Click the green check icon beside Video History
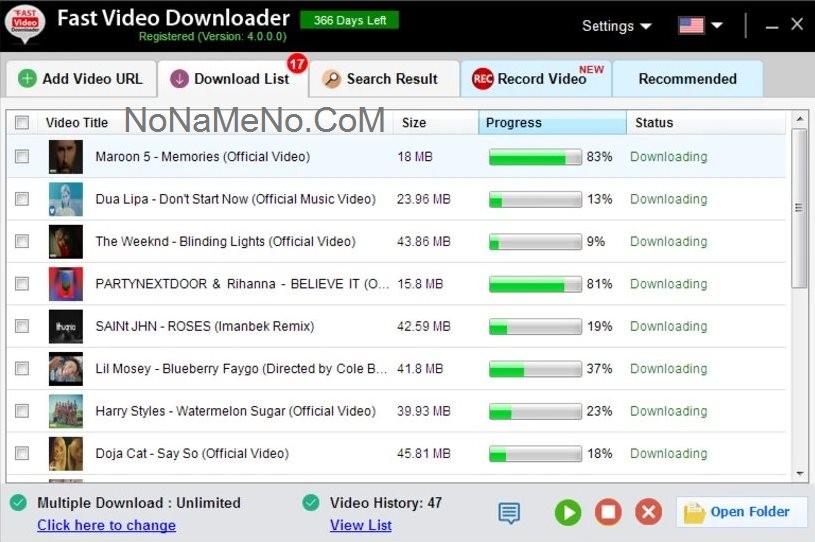Viewport: 815px width, 542px height. pyautogui.click(x=311, y=503)
